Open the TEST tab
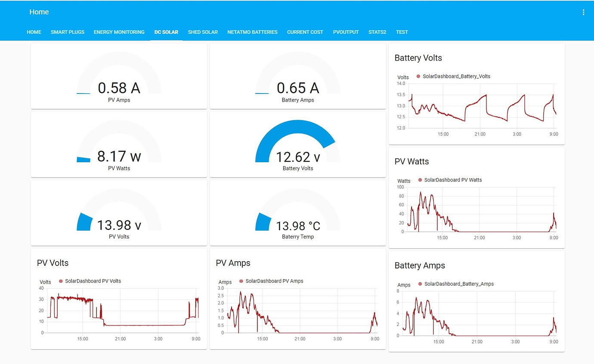The height and width of the screenshot is (364, 594). pyautogui.click(x=402, y=32)
